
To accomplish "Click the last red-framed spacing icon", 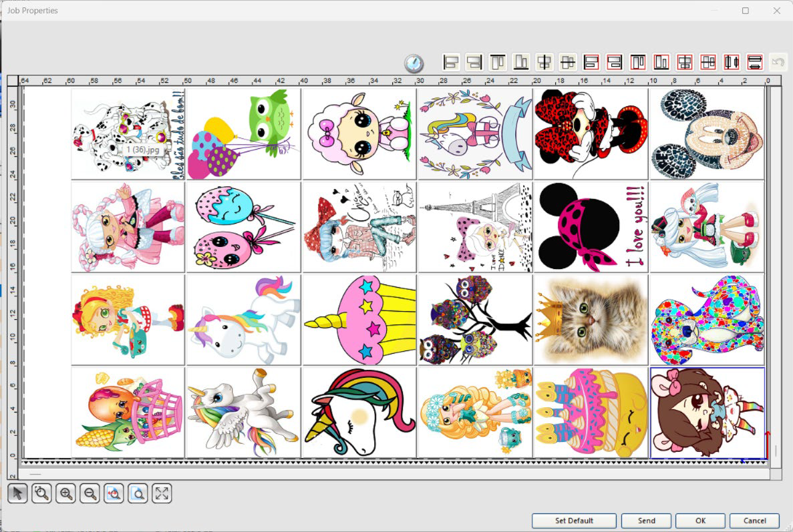I will pyautogui.click(x=755, y=63).
